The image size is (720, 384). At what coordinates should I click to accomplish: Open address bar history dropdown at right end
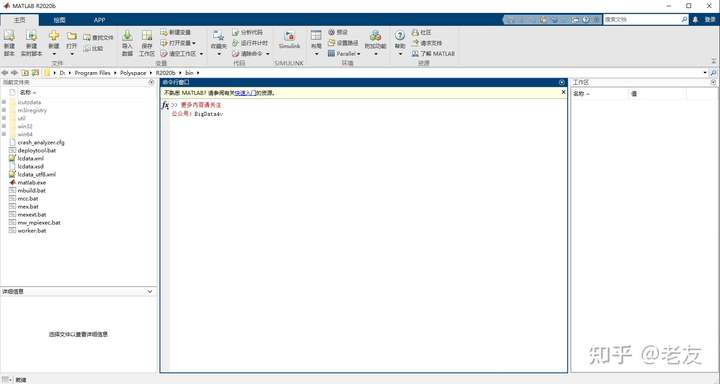(x=705, y=73)
